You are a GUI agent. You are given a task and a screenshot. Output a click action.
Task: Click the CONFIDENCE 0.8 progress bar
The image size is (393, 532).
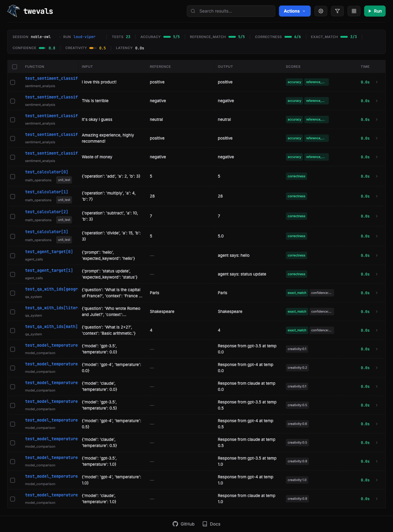click(x=42, y=48)
